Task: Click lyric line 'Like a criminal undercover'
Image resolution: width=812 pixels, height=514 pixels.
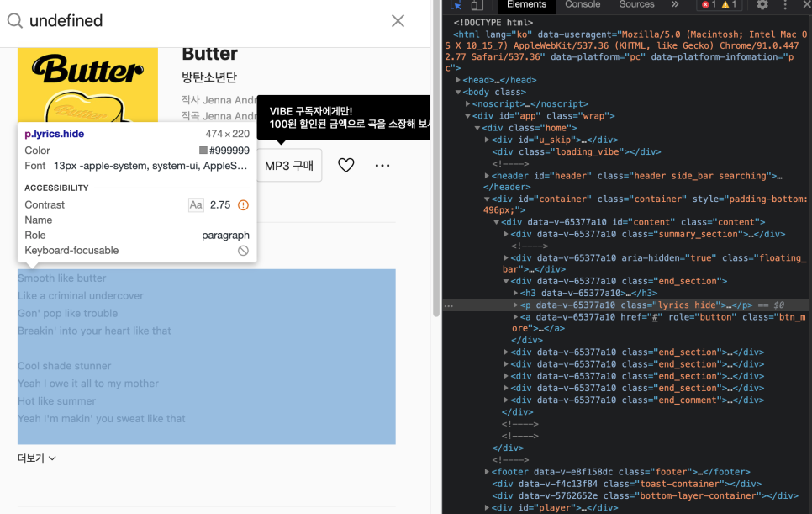Action: (80, 296)
